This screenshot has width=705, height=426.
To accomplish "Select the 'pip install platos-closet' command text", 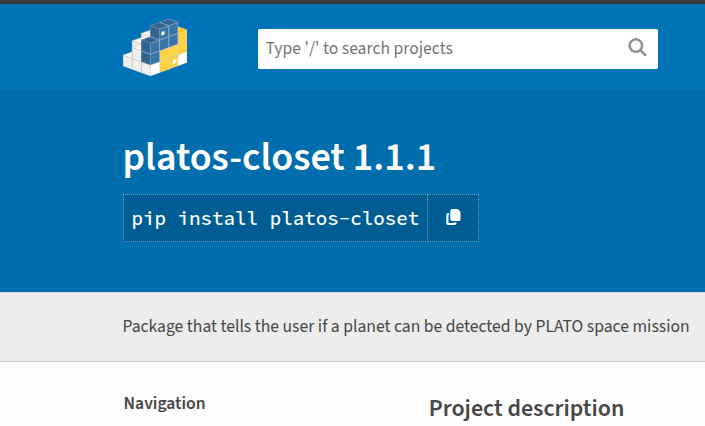I will click(275, 219).
